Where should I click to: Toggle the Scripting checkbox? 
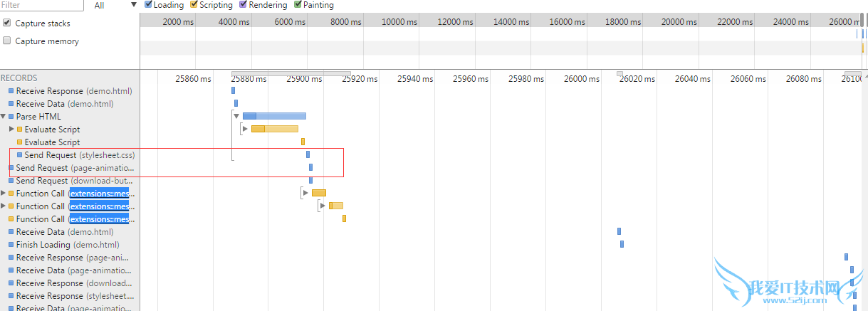tap(194, 4)
